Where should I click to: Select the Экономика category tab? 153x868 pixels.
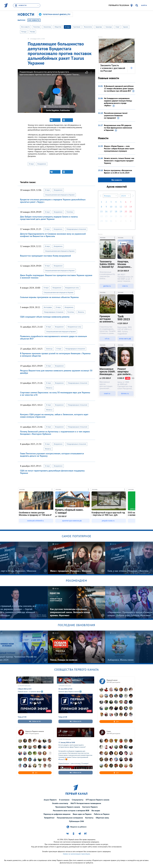(x=47, y=27)
